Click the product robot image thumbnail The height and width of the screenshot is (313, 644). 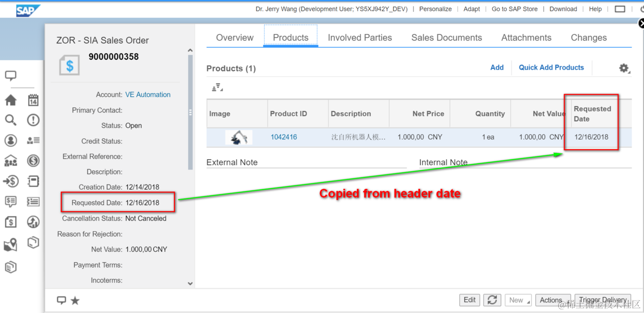click(x=239, y=137)
